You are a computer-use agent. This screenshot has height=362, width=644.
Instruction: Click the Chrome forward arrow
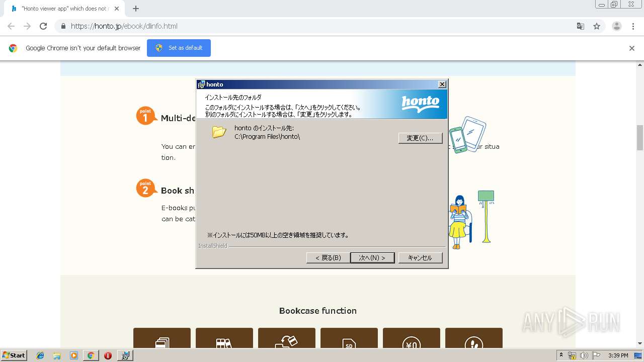click(27, 26)
